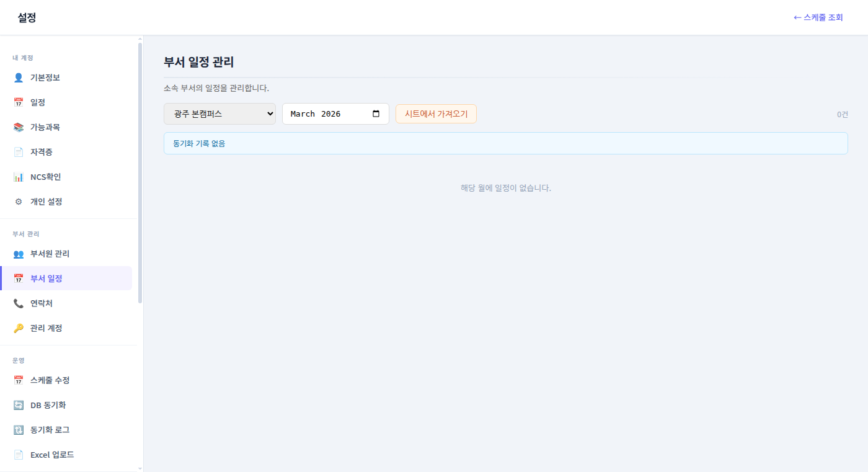
Task: Switch to the 부서 일정 section
Action: tap(46, 278)
